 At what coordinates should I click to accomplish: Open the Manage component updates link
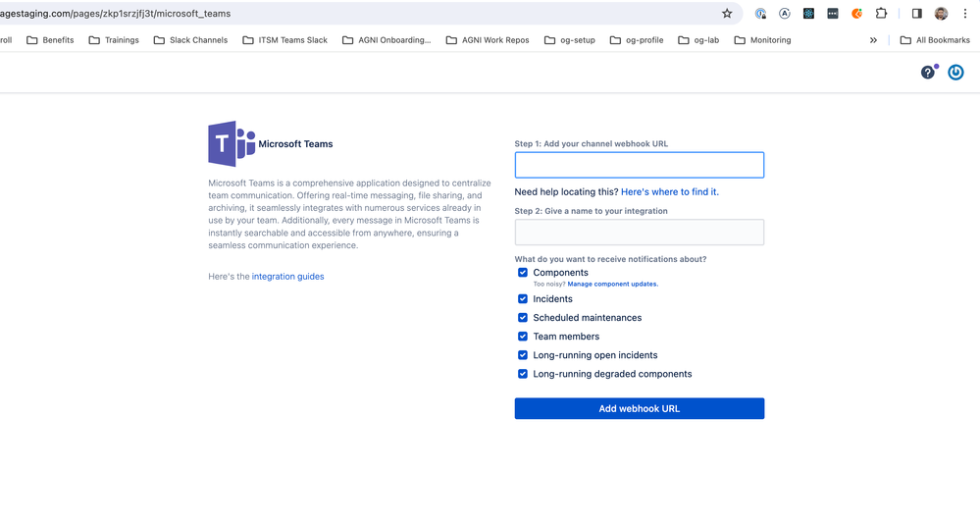[612, 284]
